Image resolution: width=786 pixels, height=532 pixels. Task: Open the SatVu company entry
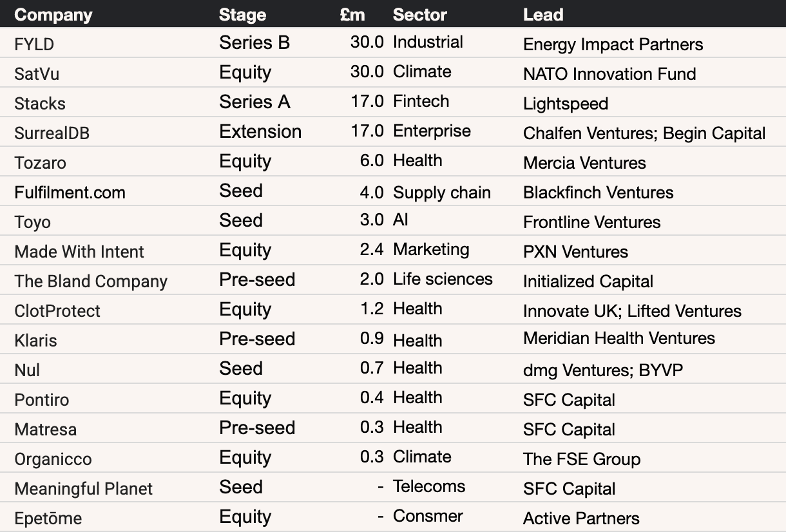[37, 74]
